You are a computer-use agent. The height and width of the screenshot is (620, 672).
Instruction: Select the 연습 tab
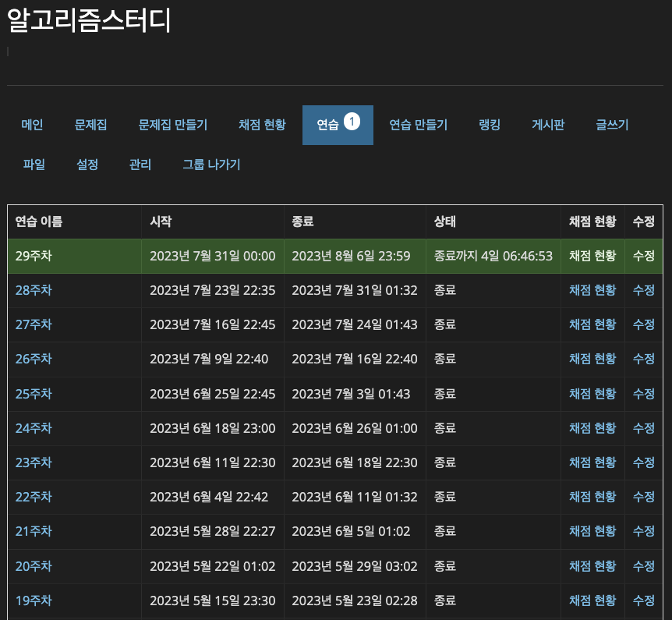[x=338, y=125]
